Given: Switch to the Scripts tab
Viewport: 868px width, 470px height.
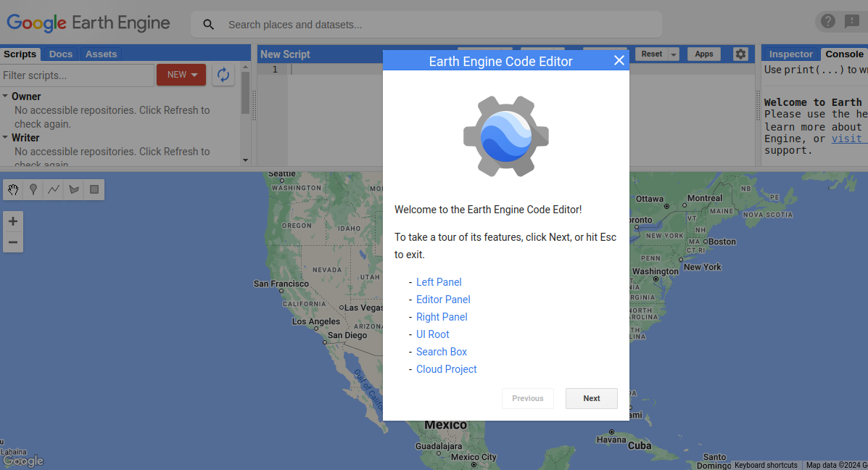Looking at the screenshot, I should coord(20,54).
